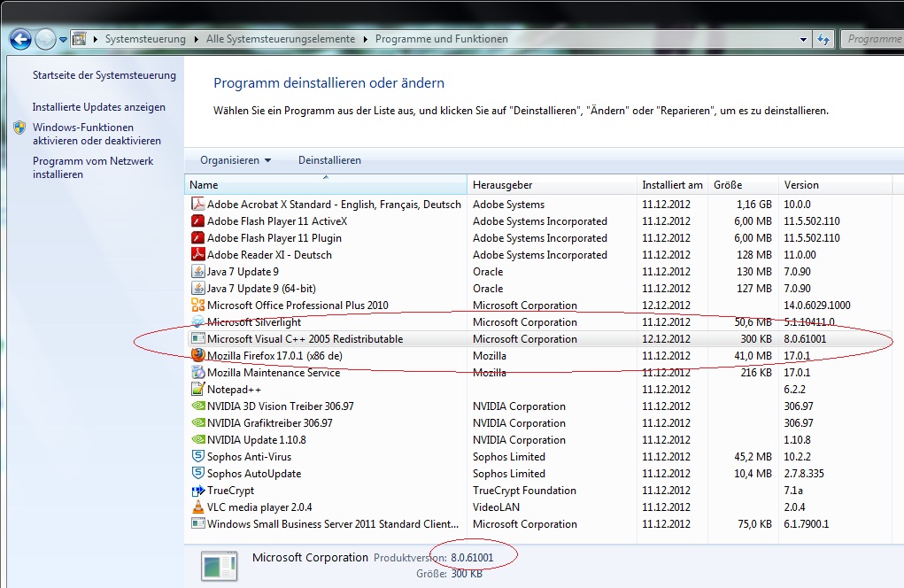Open 'Windows-Funktionen aktivieren oder deaktivieren' link
The image size is (904, 588).
point(97,134)
